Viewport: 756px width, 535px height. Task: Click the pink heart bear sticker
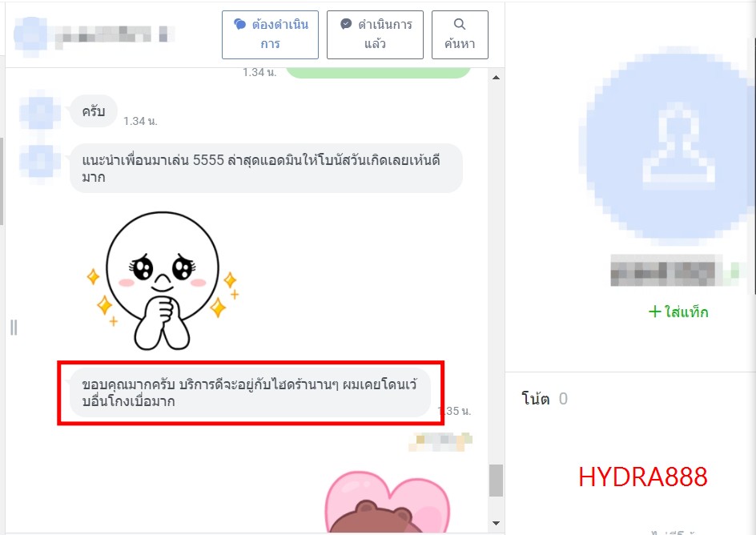click(386, 501)
